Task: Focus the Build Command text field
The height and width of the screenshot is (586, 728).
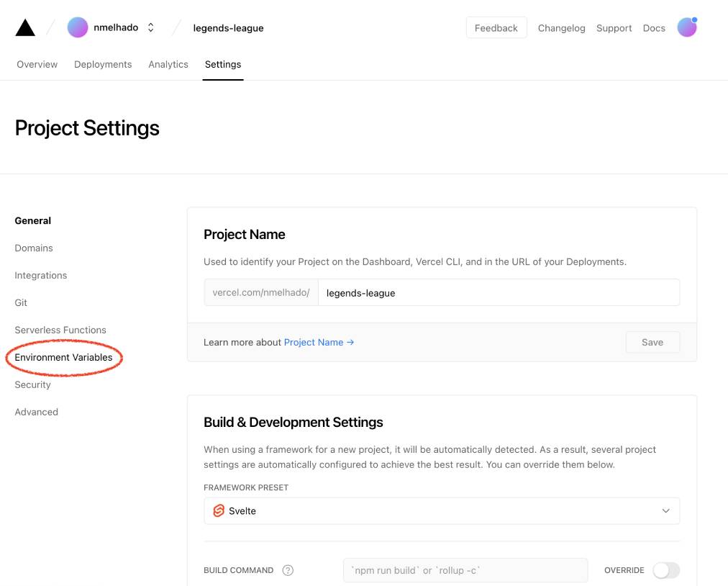Action: pyautogui.click(x=465, y=570)
